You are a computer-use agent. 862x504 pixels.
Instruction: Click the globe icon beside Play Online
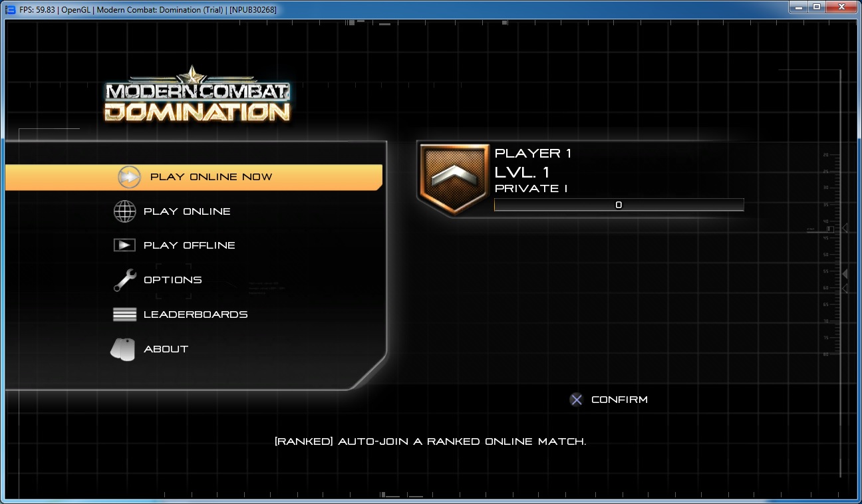pyautogui.click(x=124, y=211)
